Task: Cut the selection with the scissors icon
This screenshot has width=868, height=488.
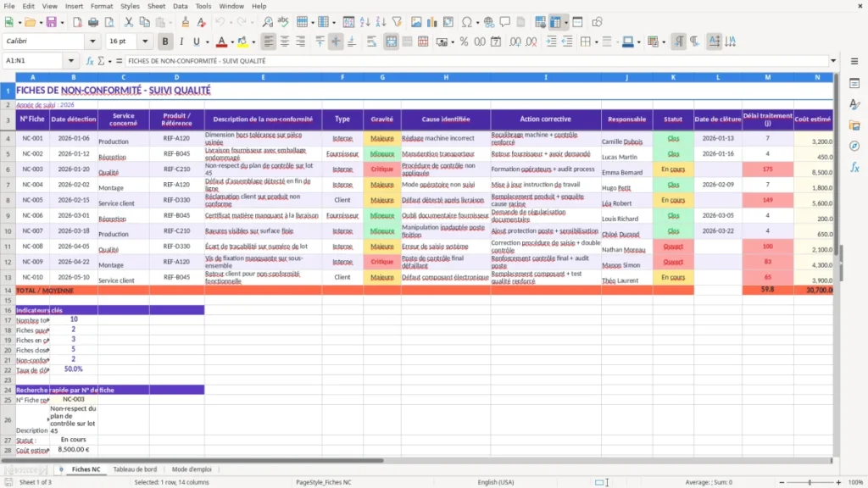Action: coord(129,22)
